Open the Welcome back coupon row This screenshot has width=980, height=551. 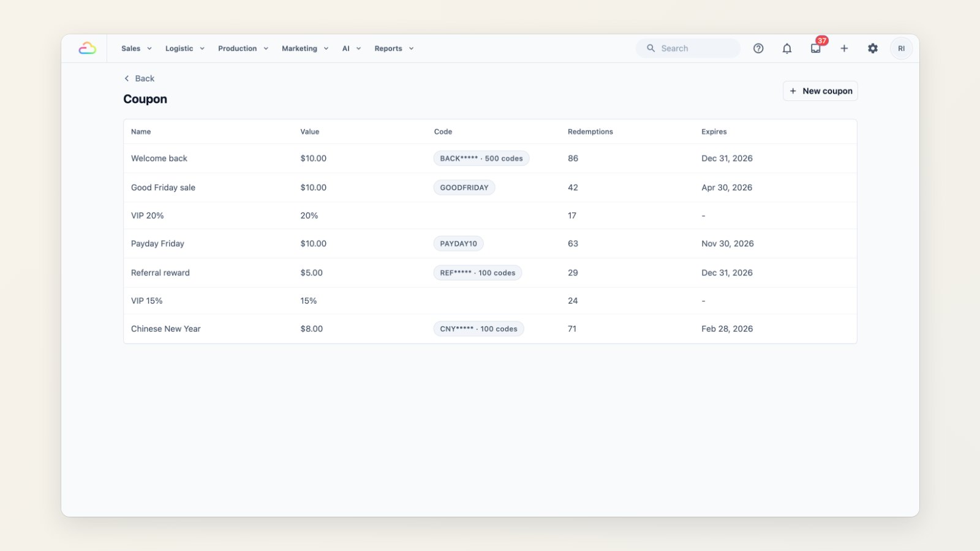click(x=490, y=158)
